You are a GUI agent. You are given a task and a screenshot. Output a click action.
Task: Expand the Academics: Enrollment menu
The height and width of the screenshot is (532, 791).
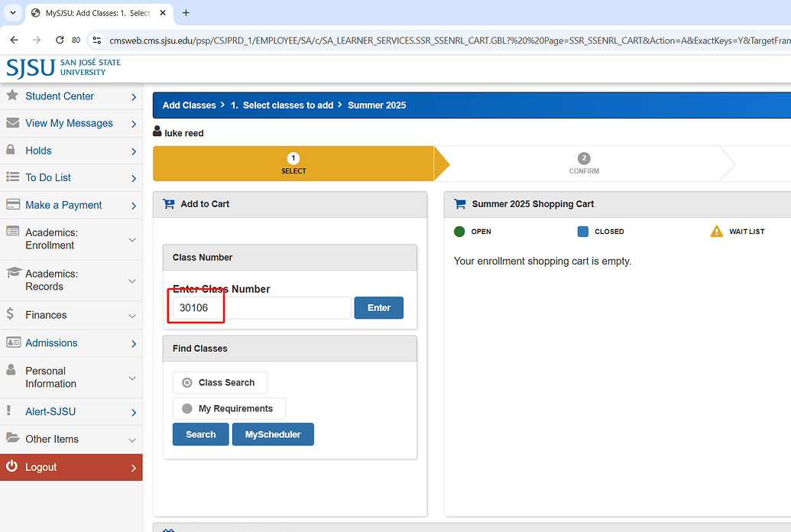pos(70,239)
